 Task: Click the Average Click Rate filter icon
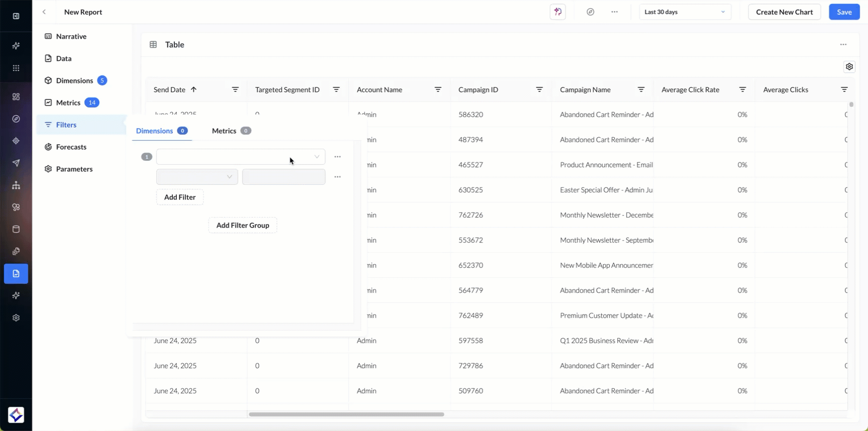[742, 89]
